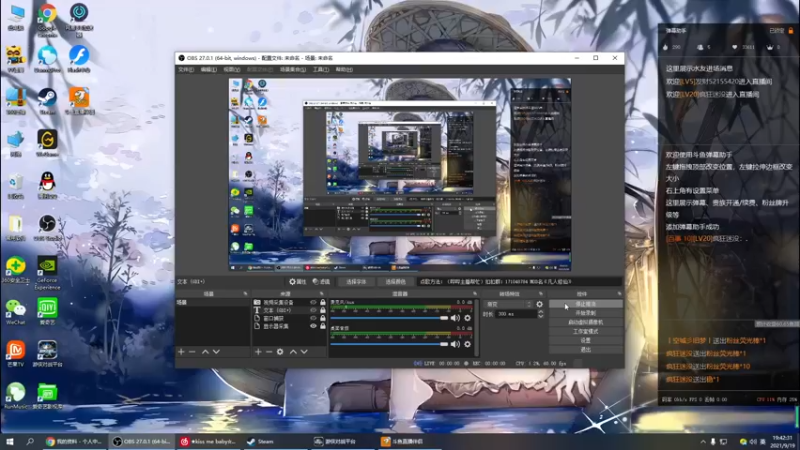
Task: Click 退出 exit button in controls
Action: [586, 349]
